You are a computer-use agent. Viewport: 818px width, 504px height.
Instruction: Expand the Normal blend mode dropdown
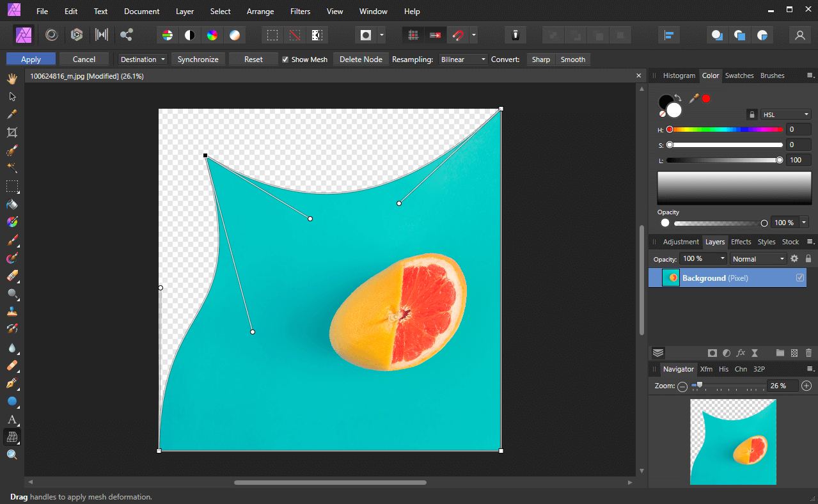(759, 259)
